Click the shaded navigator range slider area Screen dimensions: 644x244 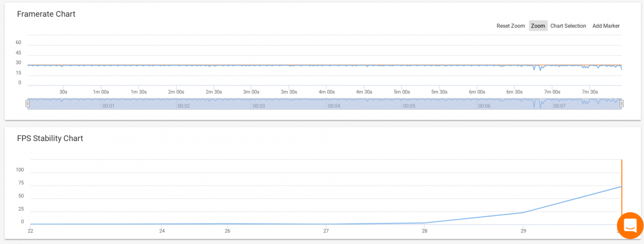click(x=325, y=104)
